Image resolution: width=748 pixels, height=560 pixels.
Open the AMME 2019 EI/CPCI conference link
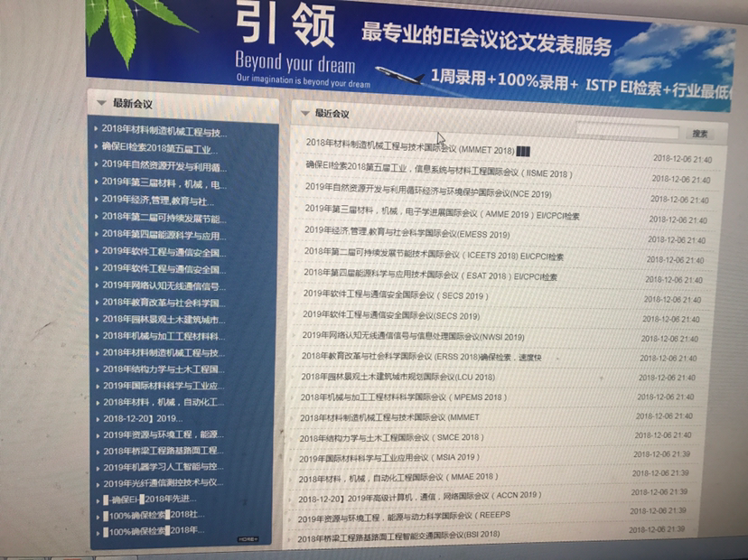click(443, 212)
